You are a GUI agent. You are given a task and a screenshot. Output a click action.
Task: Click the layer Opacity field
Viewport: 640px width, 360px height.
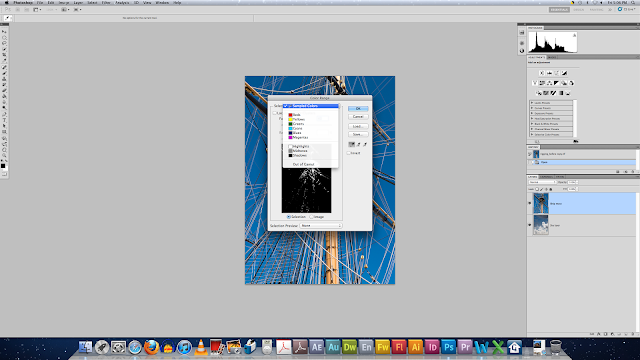572,182
